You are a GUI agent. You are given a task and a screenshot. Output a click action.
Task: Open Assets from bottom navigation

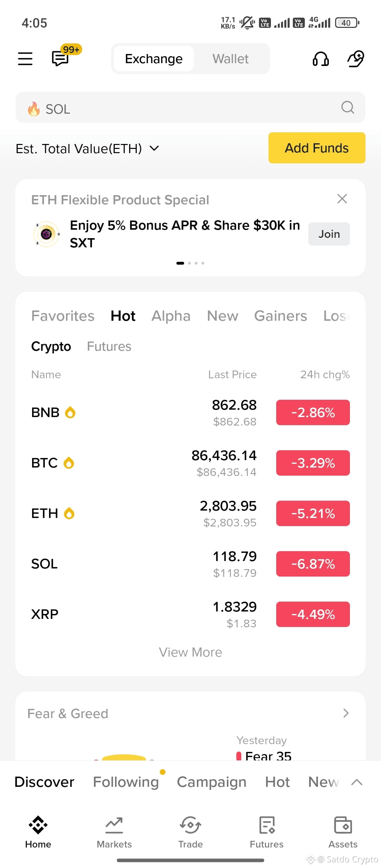click(343, 832)
